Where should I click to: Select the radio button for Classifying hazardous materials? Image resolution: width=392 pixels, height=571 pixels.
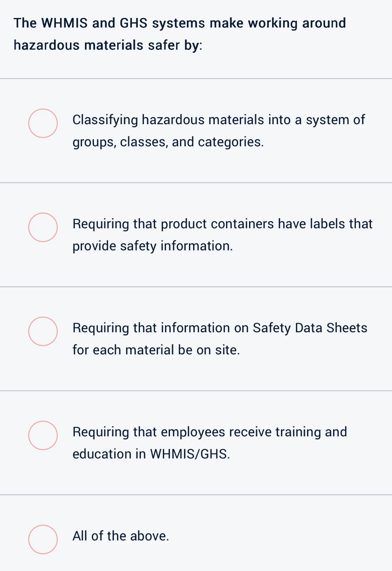(43, 123)
